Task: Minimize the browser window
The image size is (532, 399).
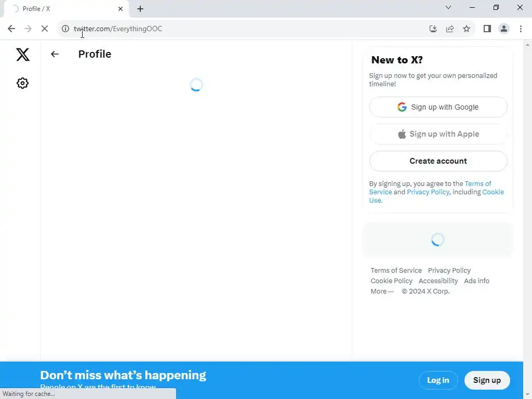Action: [472, 7]
